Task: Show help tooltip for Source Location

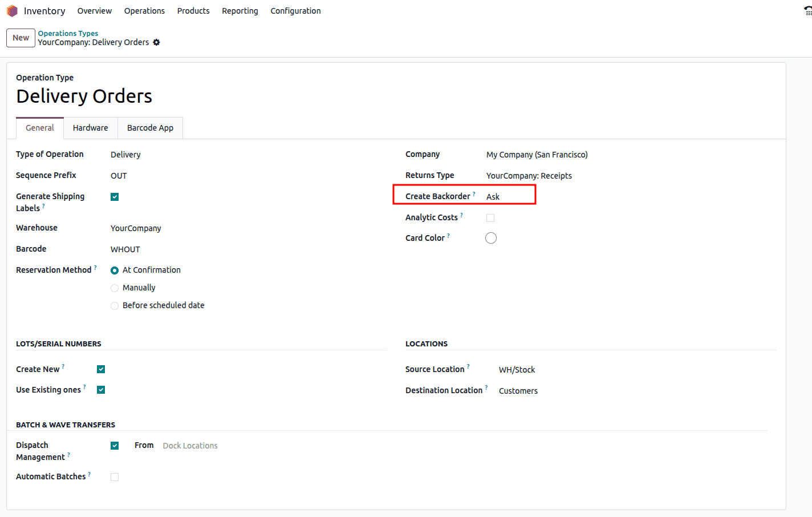Action: click(x=468, y=366)
